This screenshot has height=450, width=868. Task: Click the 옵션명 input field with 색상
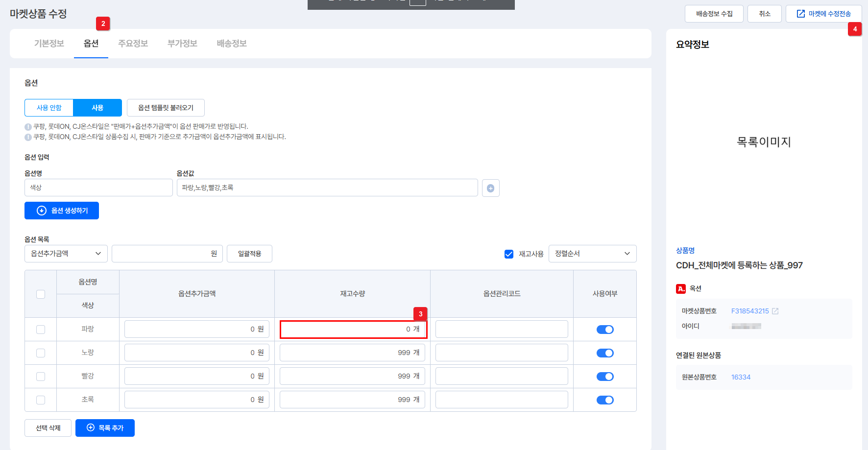pyautogui.click(x=98, y=188)
